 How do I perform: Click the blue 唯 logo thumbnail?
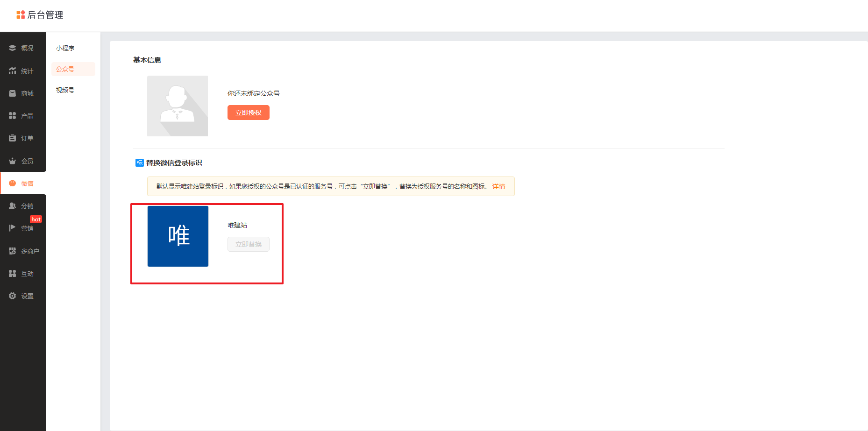coord(178,236)
